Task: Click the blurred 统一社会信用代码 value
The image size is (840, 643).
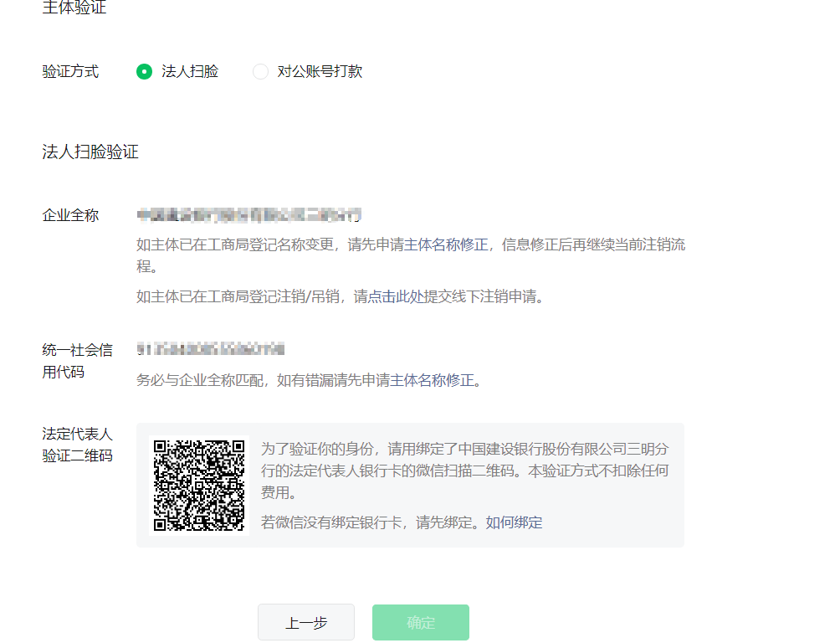Action: [211, 350]
